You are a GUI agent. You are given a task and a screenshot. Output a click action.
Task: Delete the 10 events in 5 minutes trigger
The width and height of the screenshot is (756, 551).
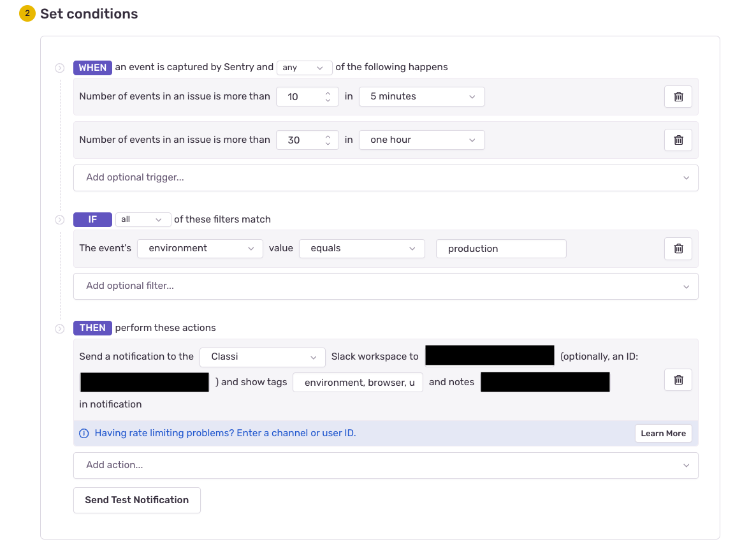(x=678, y=96)
